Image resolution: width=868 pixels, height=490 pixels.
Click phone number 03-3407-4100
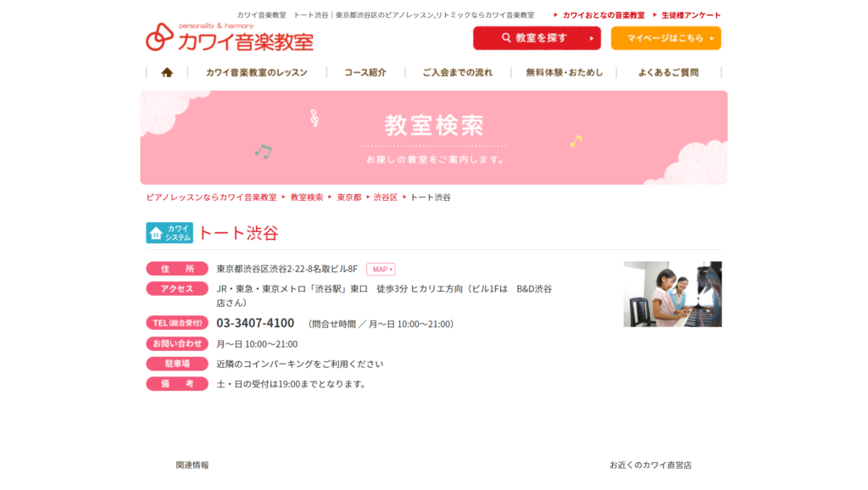(255, 323)
